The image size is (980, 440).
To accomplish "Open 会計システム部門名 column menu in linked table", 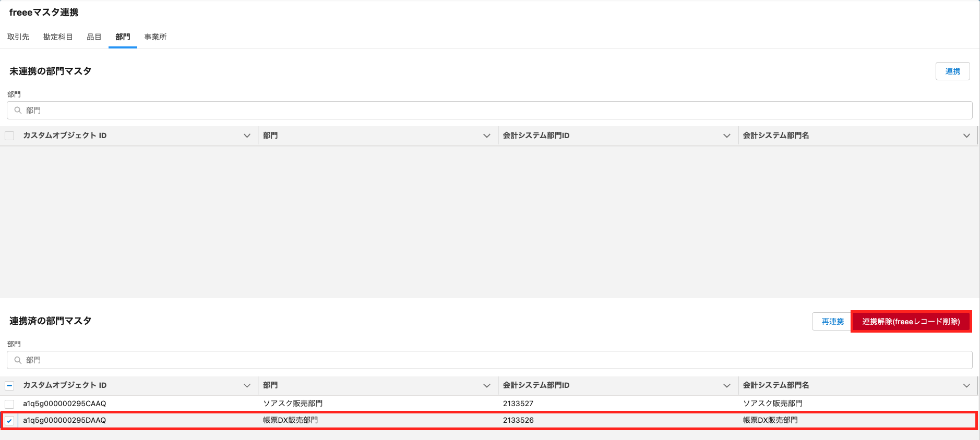I will (966, 385).
